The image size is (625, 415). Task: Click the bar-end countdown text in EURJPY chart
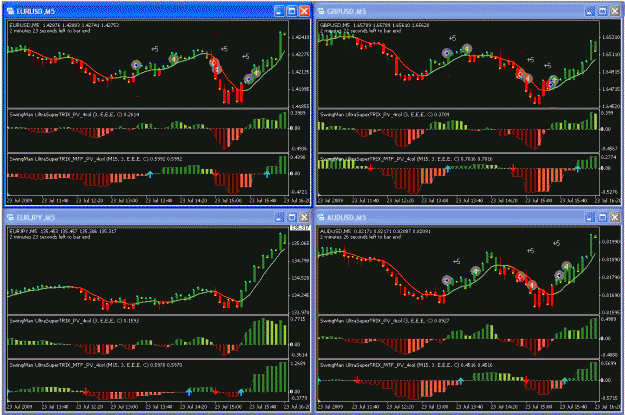coord(50,237)
